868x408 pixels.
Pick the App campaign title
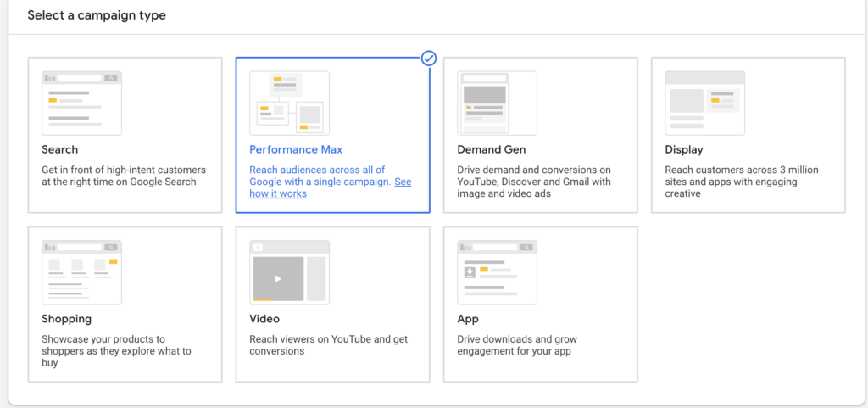pyautogui.click(x=468, y=319)
